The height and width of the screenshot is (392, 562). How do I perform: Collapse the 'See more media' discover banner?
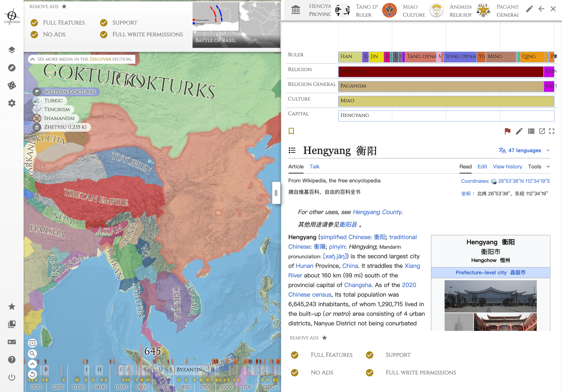coord(32,59)
